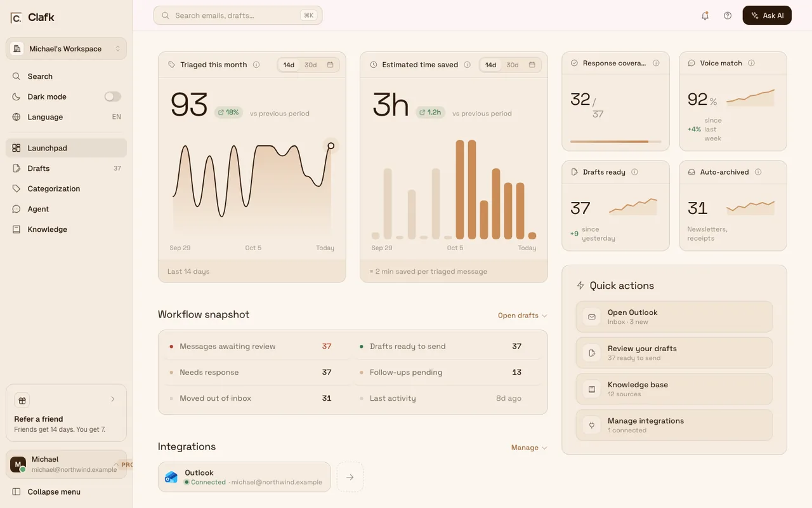The image size is (812, 508).
Task: Open the Language selector showing EN
Action: click(x=66, y=117)
